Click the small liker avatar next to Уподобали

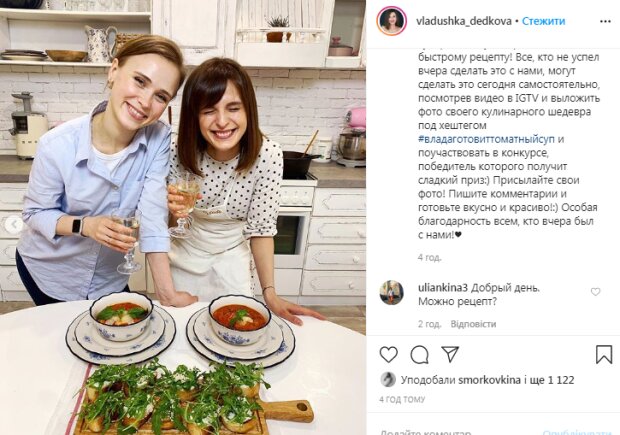coord(388,380)
